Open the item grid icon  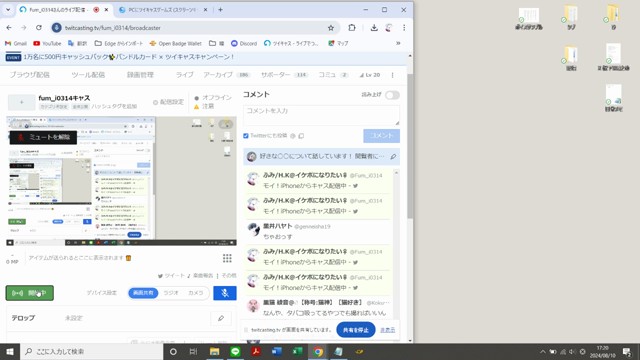[227, 258]
